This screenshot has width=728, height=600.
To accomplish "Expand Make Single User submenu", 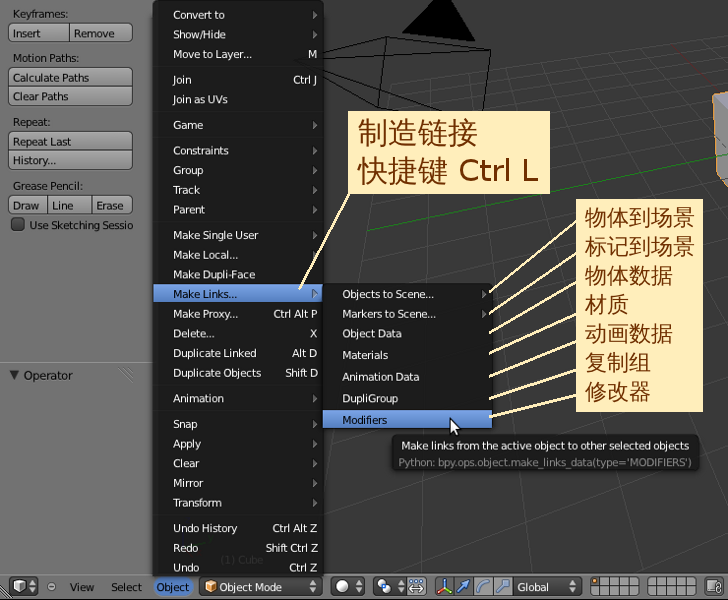I will tap(238, 235).
